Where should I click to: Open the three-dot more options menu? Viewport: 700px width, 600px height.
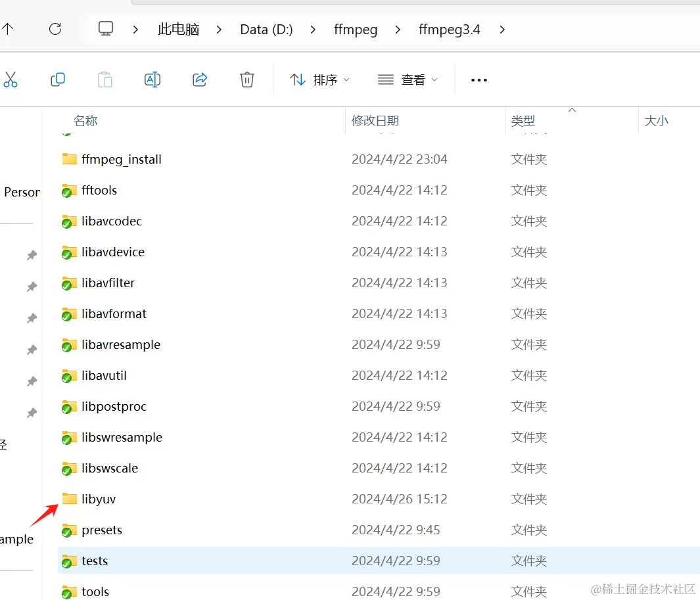point(479,80)
